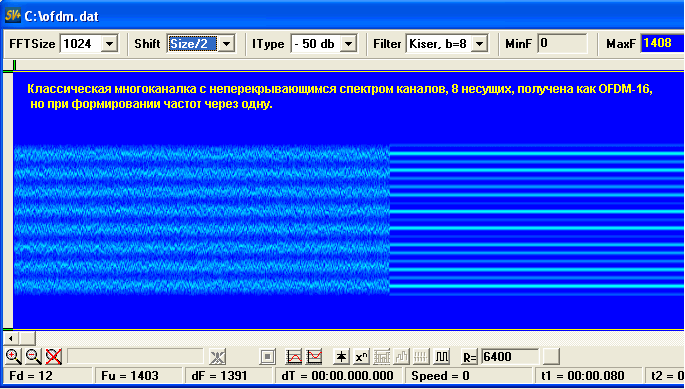The height and width of the screenshot is (389, 685).
Task: Expand the Filter Kiser b=8 dropdown
Action: pyautogui.click(x=479, y=44)
